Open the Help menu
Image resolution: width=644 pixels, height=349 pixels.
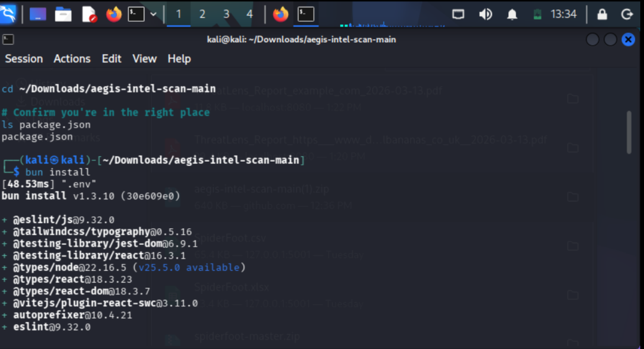[179, 59]
